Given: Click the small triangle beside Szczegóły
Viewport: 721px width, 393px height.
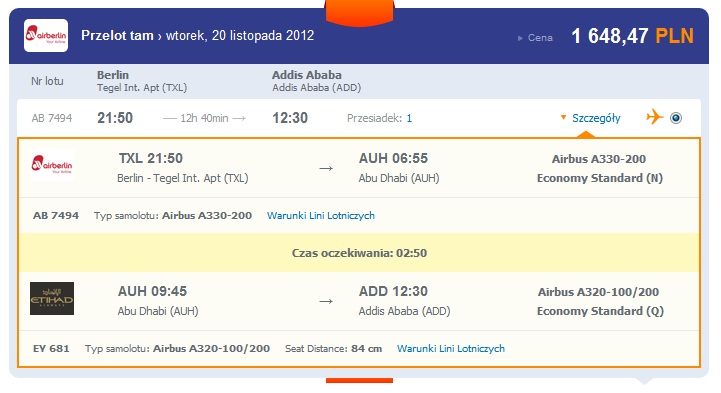Looking at the screenshot, I should (563, 118).
